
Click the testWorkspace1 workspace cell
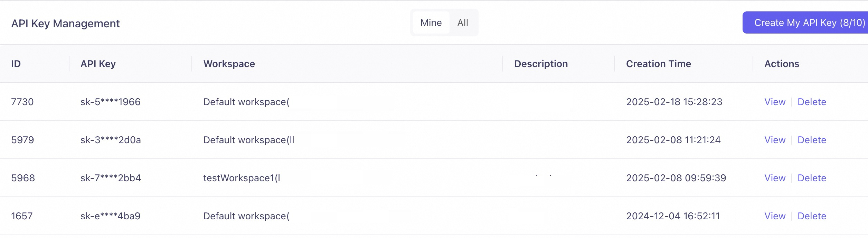coord(242,178)
